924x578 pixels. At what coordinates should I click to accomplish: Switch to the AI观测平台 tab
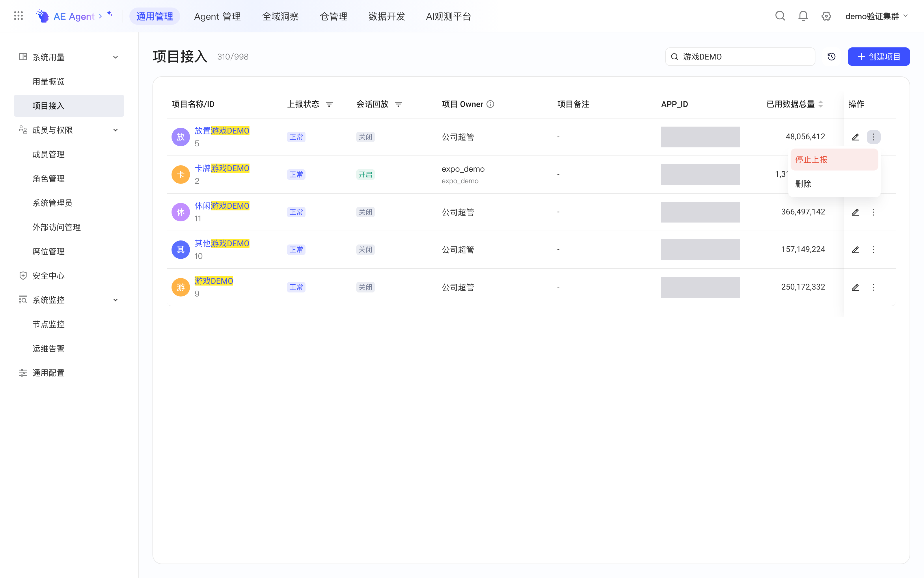pos(448,16)
